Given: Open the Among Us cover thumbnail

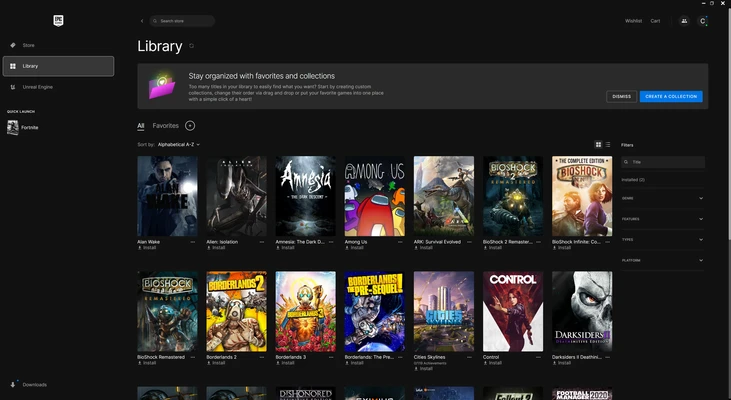Looking at the screenshot, I should (374, 196).
